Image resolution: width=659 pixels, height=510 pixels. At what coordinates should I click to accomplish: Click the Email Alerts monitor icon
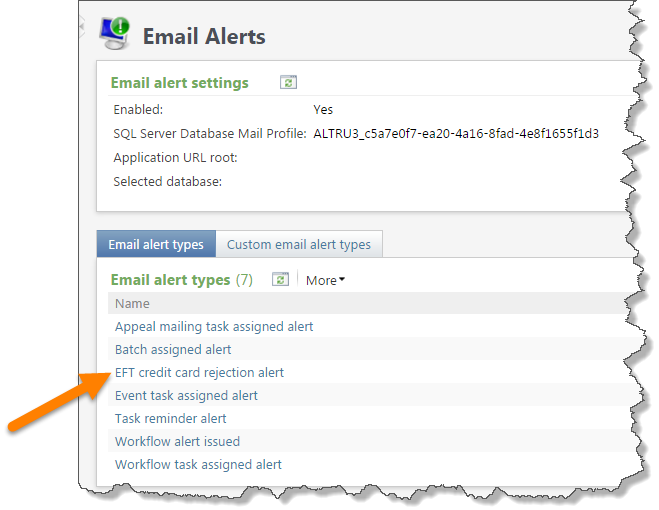115,34
